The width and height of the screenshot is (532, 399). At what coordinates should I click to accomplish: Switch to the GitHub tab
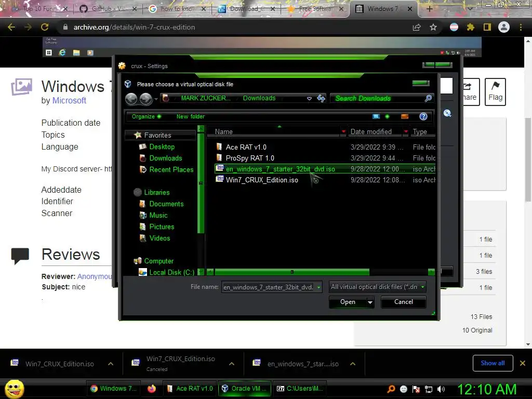click(x=108, y=9)
